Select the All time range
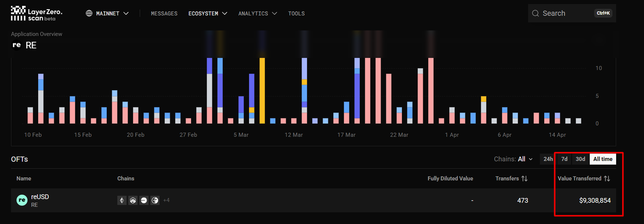Viewport: 644px width, 224px height. point(603,159)
